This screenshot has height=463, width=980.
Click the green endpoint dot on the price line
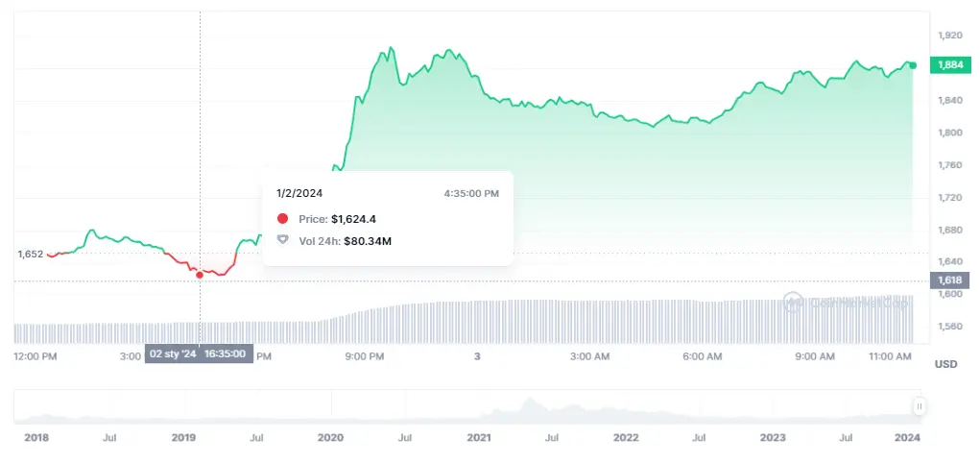coord(913,65)
